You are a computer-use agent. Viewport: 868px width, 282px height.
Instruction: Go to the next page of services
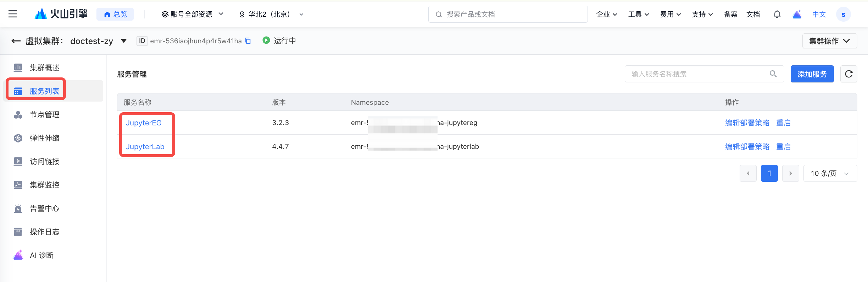790,173
